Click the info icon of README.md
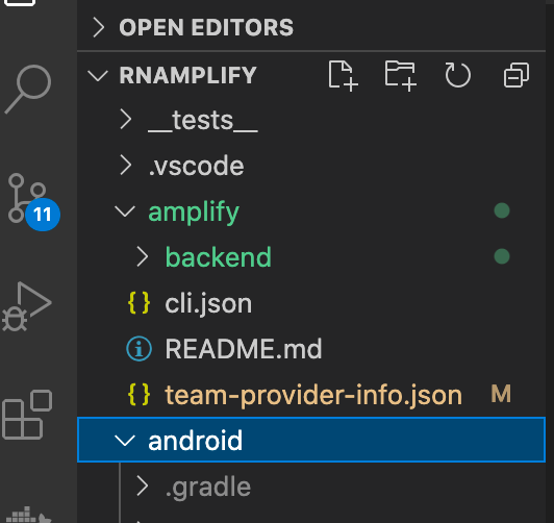Screen dimensions: 554x525 point(139,348)
